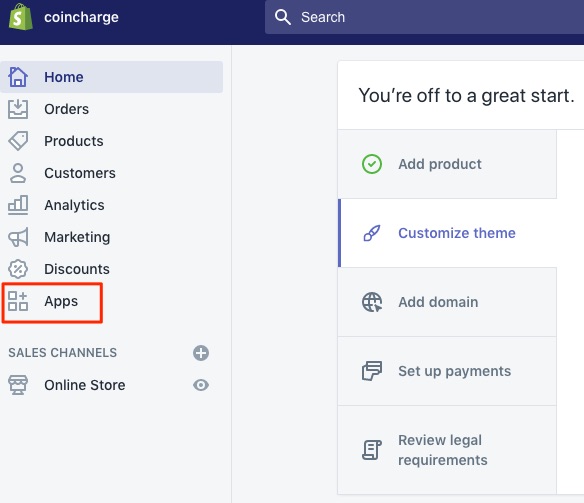Screen dimensions: 584x503
Task: Click the Set up payments cards icon
Action: [372, 371]
